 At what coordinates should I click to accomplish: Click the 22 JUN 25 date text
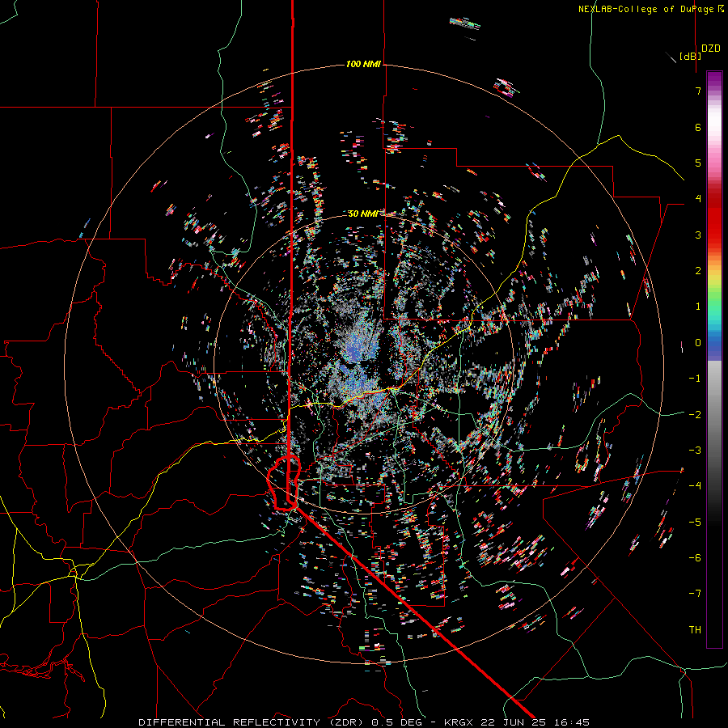tap(512, 722)
